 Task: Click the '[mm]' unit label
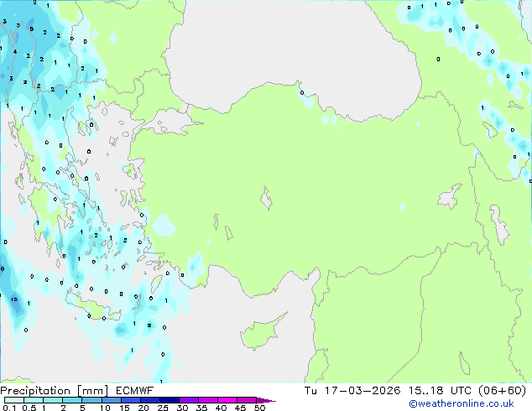[92, 391]
